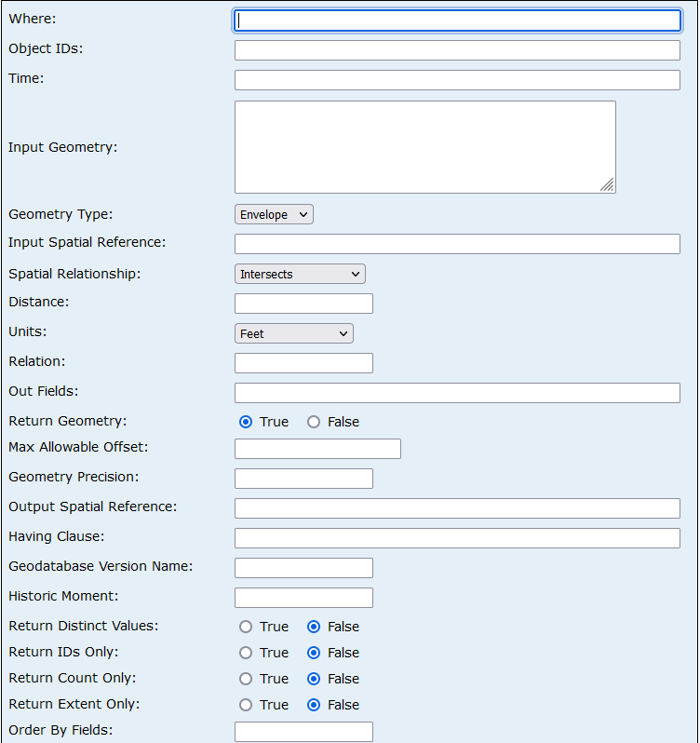Select True for Return Geometry
Image resolution: width=700 pixels, height=743 pixels.
click(x=246, y=422)
